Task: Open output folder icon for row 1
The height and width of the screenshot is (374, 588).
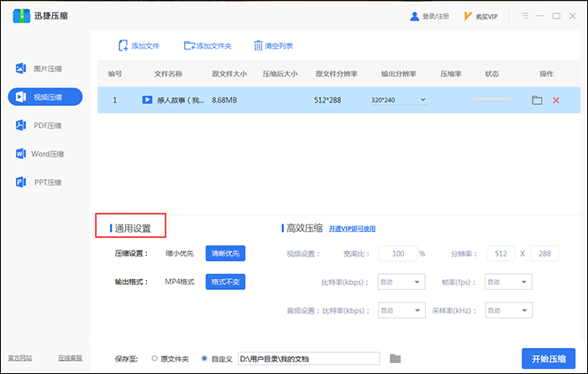Action: click(537, 100)
